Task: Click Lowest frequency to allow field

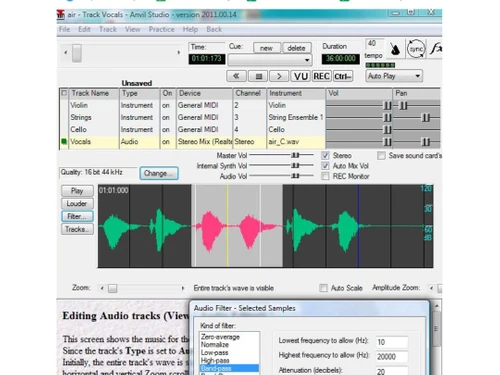Action: 392,342
